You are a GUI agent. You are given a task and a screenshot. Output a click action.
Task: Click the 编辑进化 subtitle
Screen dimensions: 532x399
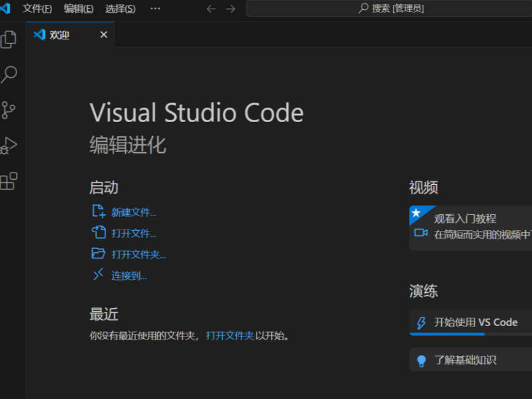click(x=128, y=145)
